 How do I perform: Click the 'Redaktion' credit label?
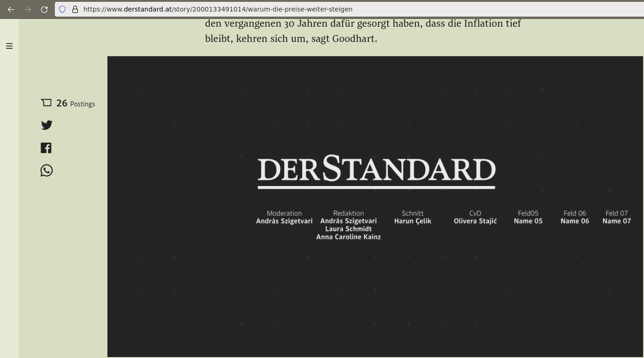[x=349, y=213]
